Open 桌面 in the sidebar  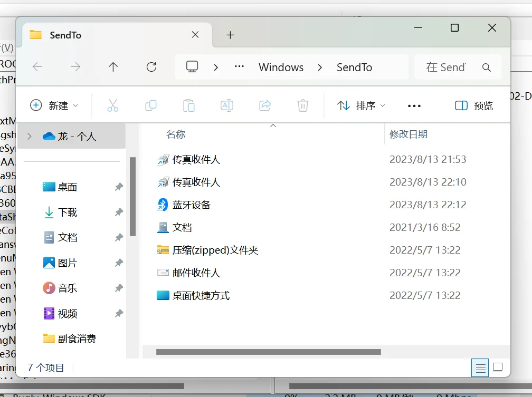60,187
